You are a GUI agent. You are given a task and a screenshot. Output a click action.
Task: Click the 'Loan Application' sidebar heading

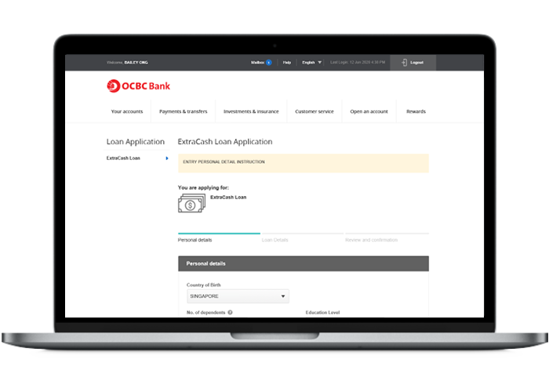coord(136,142)
